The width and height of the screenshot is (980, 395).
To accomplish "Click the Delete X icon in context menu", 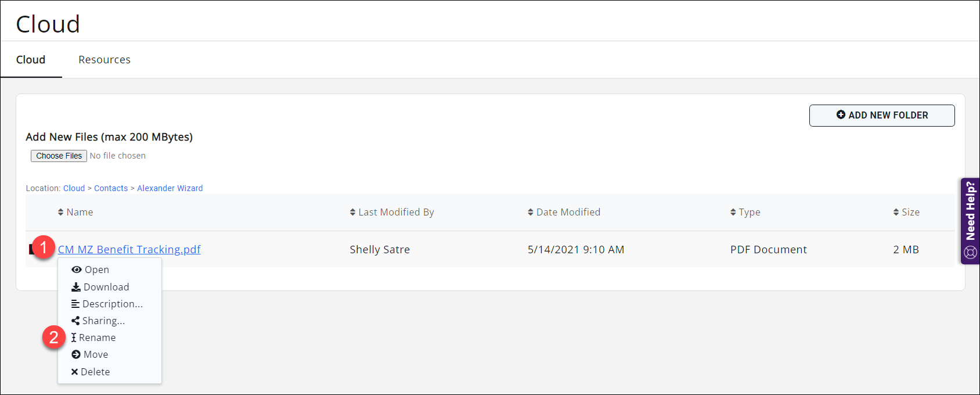I will [75, 371].
